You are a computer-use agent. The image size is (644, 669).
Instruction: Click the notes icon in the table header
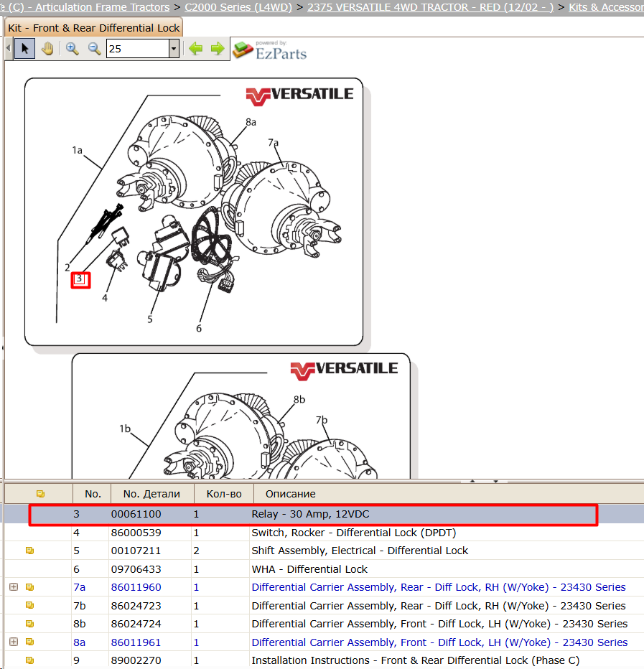pos(40,494)
